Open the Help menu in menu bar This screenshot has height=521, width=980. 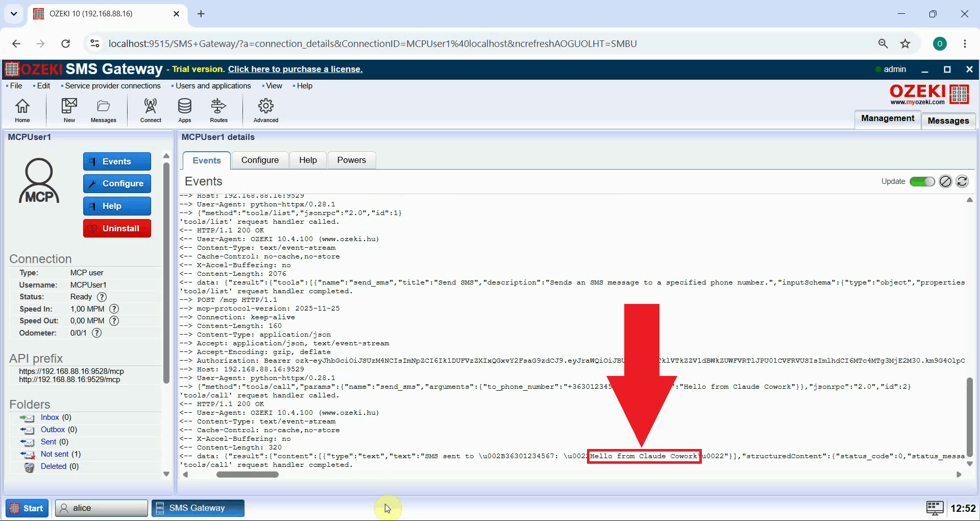click(x=304, y=86)
